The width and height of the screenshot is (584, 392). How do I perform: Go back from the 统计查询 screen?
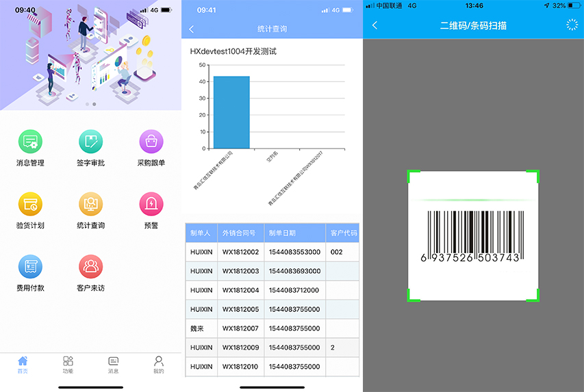tap(192, 29)
